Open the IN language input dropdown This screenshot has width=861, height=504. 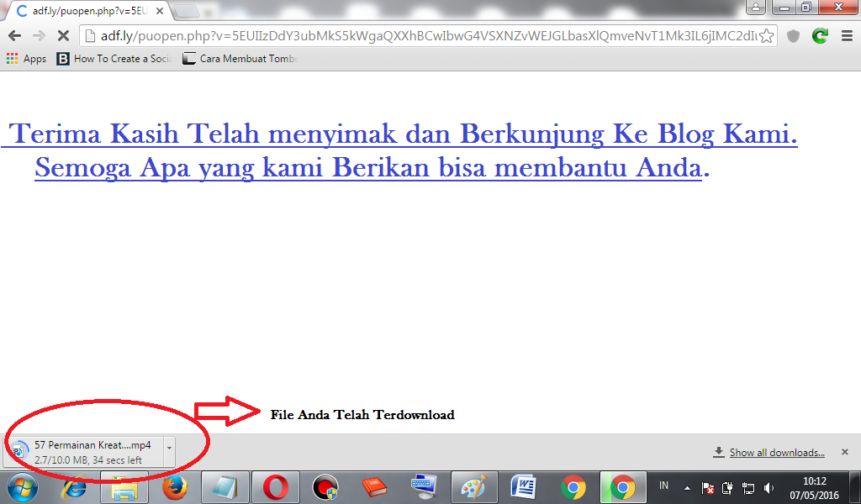click(x=663, y=487)
